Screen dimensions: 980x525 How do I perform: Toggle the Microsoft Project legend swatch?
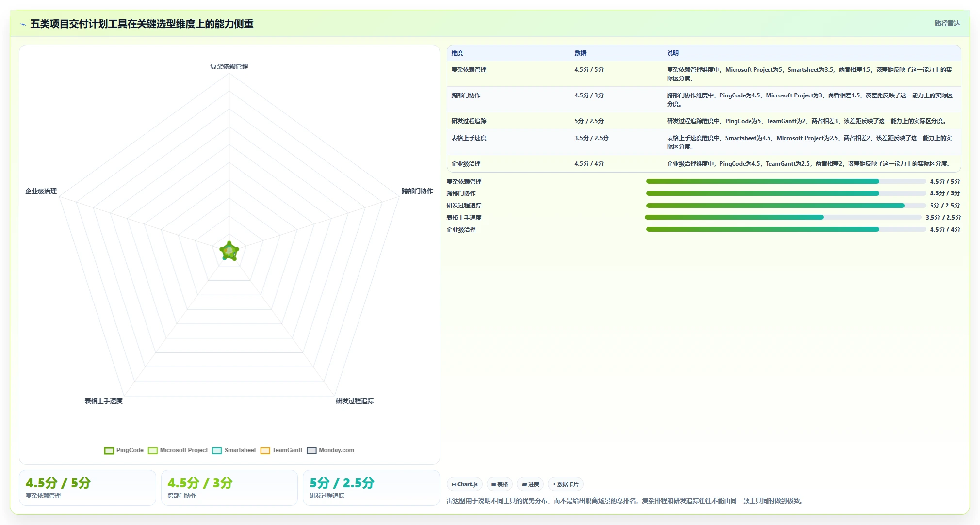pos(153,451)
